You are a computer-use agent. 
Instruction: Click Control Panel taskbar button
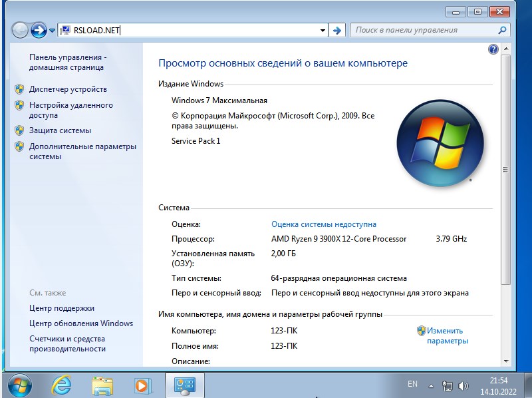[185, 385]
